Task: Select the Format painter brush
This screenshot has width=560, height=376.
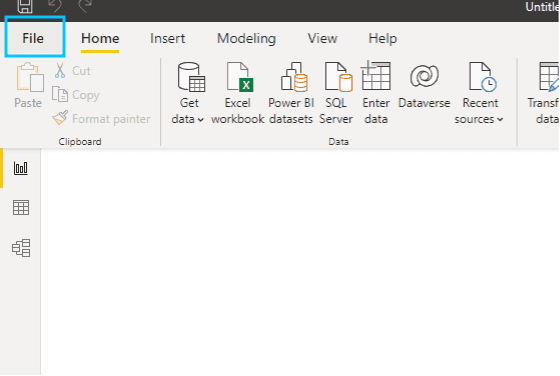Action: coord(101,119)
